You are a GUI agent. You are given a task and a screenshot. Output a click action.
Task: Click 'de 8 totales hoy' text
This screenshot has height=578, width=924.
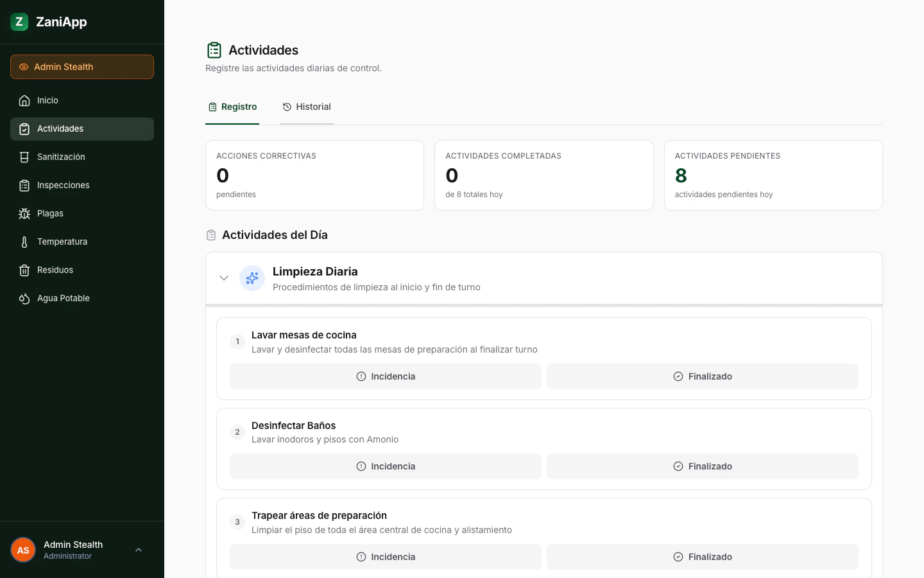pos(474,195)
